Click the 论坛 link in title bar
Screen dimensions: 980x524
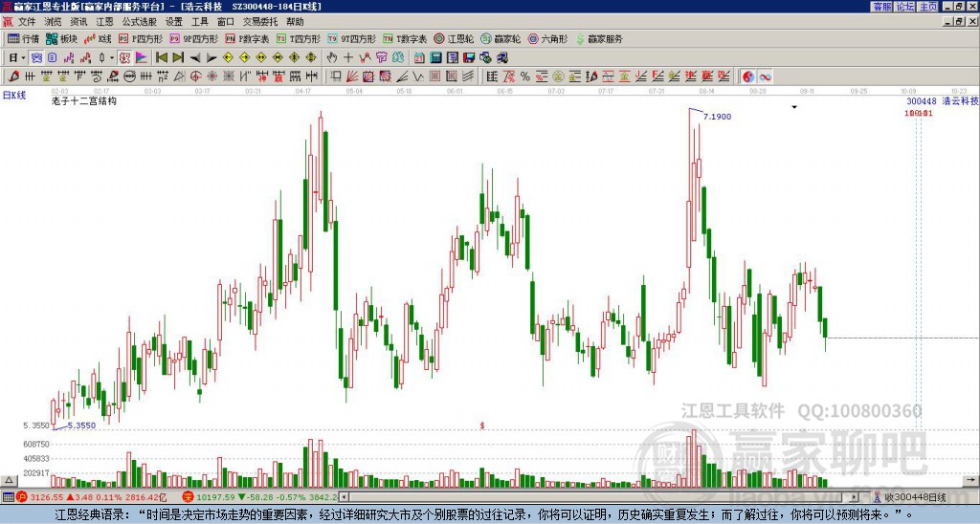pyautogui.click(x=904, y=7)
